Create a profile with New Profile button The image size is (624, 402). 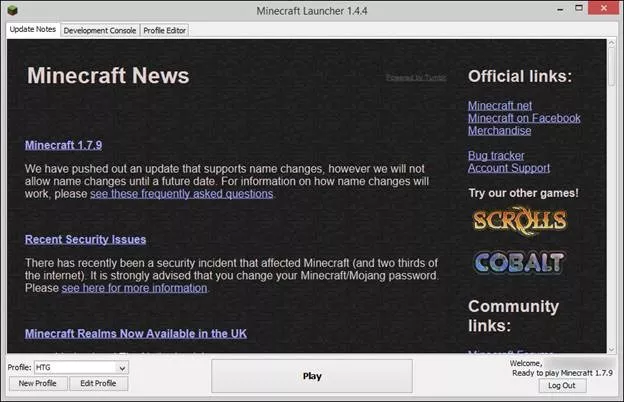tap(38, 383)
